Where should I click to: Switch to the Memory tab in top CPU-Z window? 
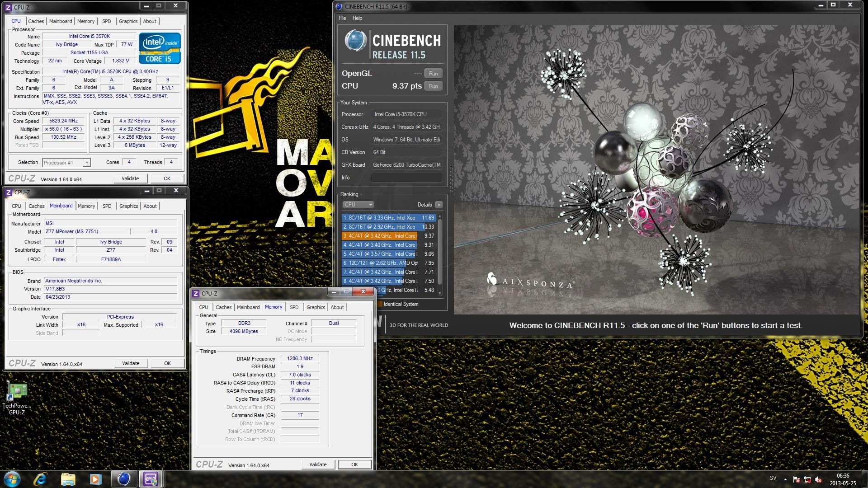[x=86, y=21]
